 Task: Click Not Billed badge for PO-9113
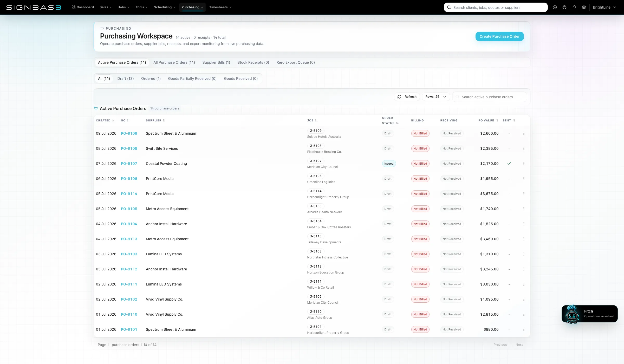click(420, 239)
